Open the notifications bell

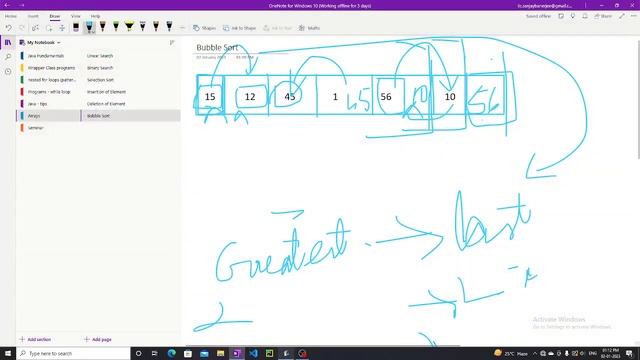coord(585,16)
